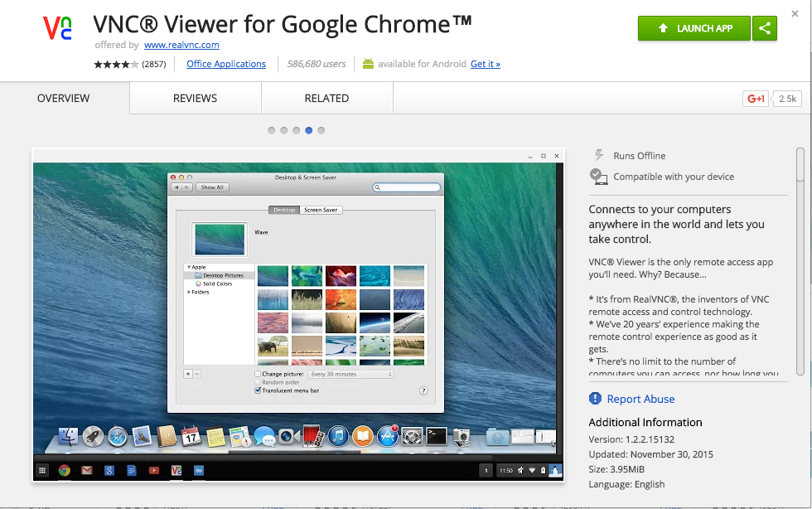
Task: Open Terminal from the dock
Action: [x=437, y=435]
